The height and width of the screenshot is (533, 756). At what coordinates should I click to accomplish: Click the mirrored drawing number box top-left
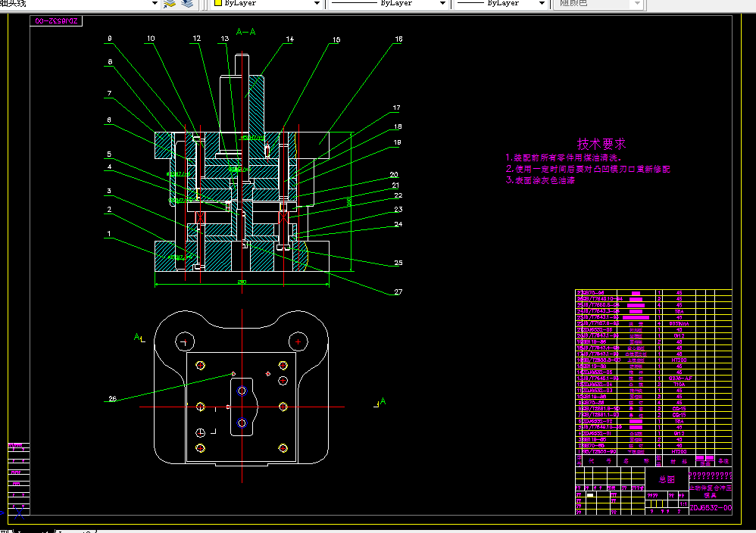pyautogui.click(x=57, y=20)
